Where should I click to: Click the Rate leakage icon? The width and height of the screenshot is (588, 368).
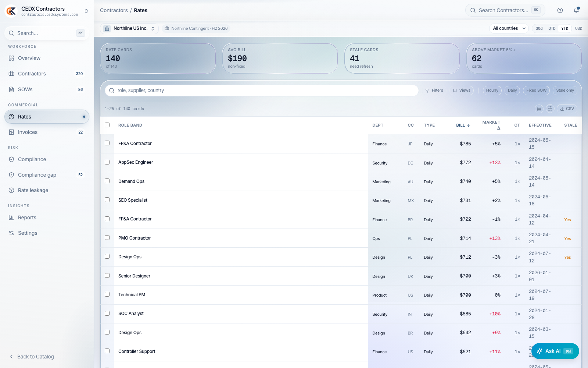11,190
